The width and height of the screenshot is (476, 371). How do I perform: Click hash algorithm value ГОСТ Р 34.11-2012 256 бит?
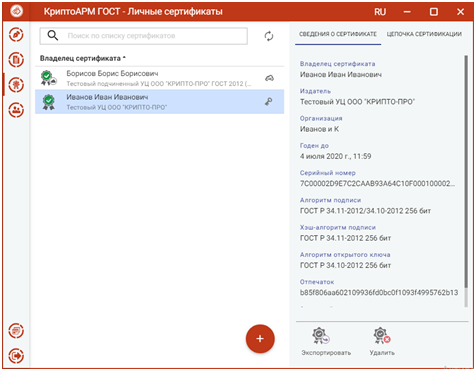[x=345, y=238]
